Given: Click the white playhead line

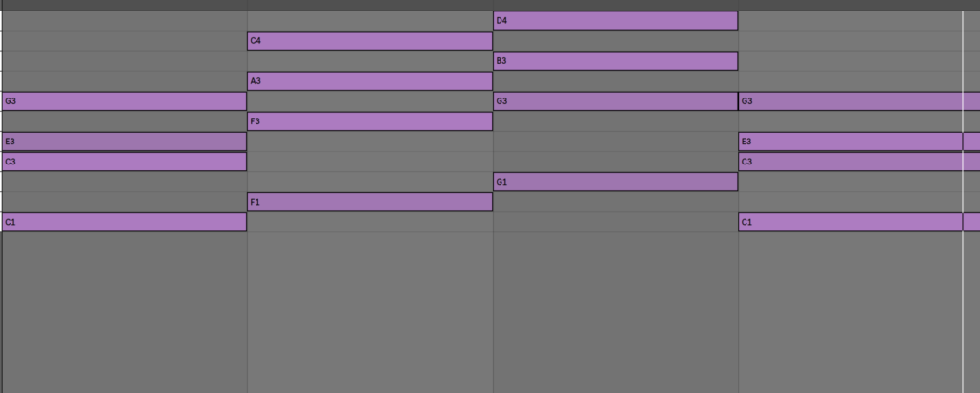Looking at the screenshot, I should (963, 287).
